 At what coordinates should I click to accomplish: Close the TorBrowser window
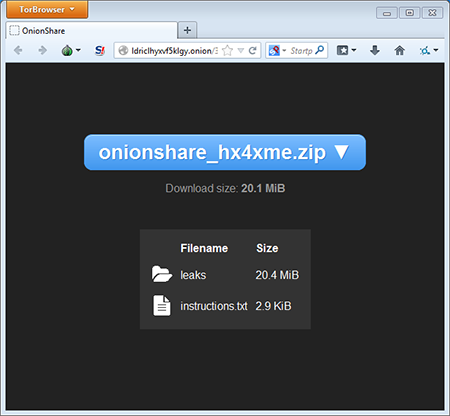432,13
